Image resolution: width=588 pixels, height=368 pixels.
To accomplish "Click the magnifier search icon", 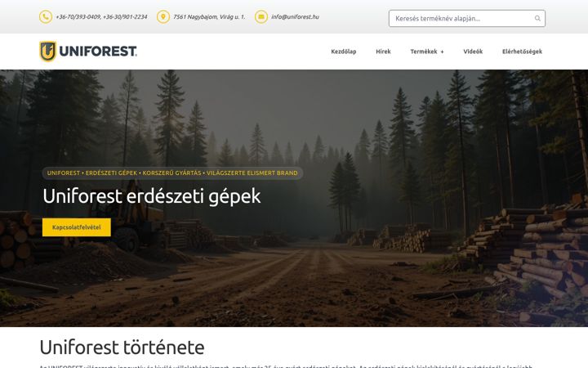I will (x=537, y=18).
